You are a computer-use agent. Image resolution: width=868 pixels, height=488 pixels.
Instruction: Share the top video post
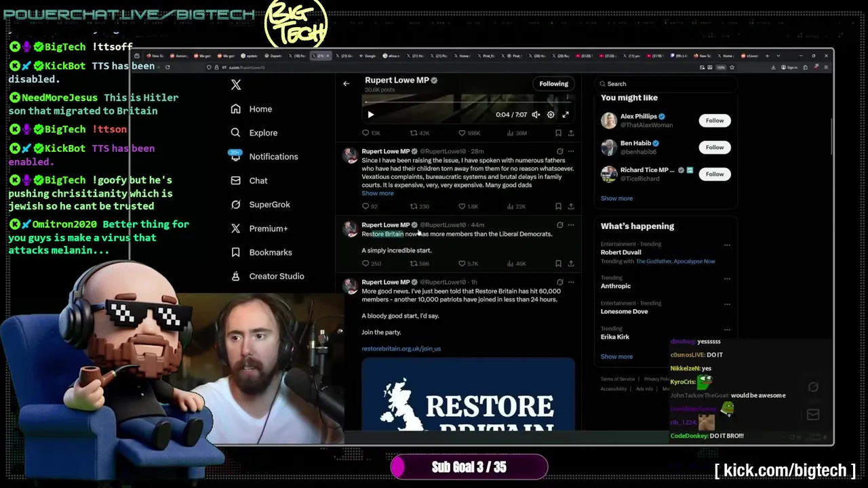pos(571,133)
